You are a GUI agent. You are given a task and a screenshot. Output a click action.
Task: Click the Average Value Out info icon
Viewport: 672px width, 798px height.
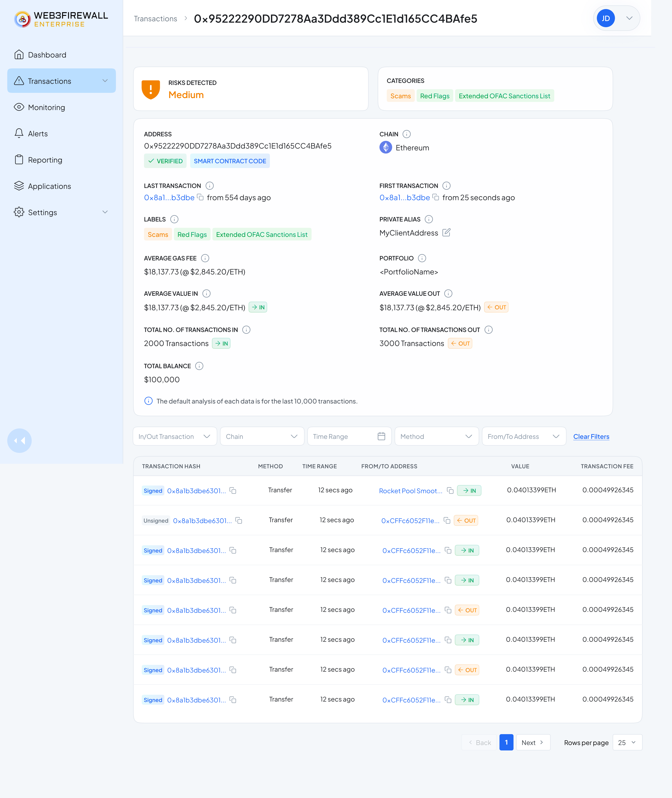coord(448,293)
